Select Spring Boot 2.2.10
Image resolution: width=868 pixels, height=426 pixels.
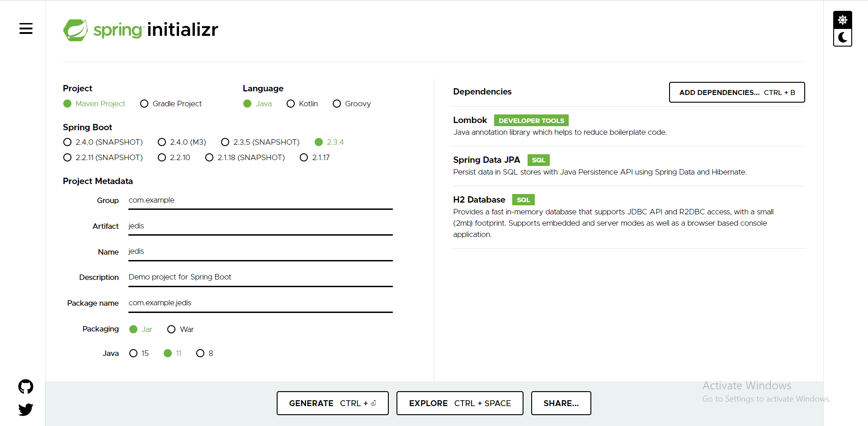[174, 157]
